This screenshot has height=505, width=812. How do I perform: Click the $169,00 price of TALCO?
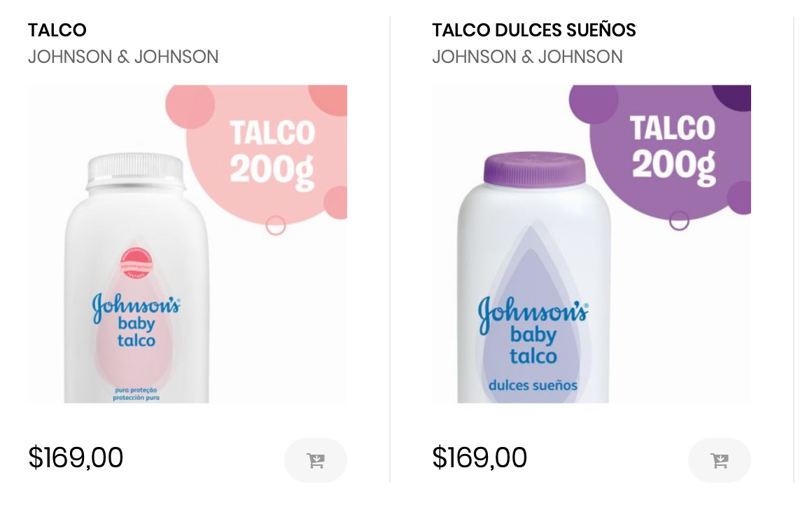point(76,457)
